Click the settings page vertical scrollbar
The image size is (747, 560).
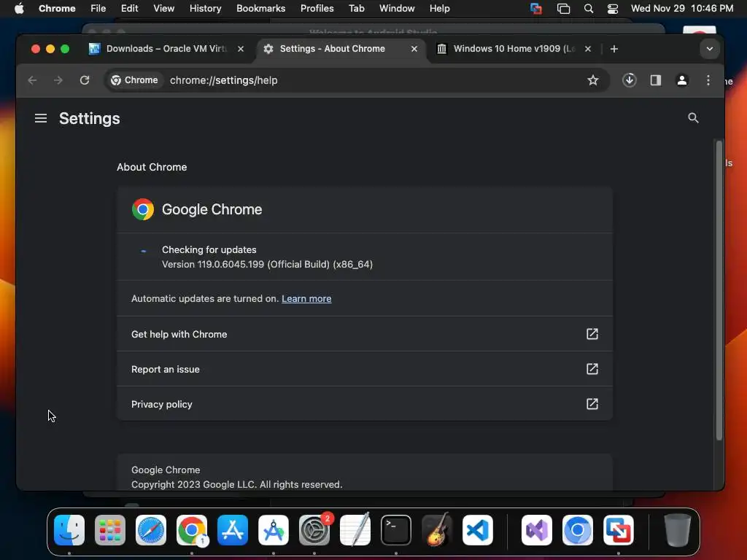719,290
